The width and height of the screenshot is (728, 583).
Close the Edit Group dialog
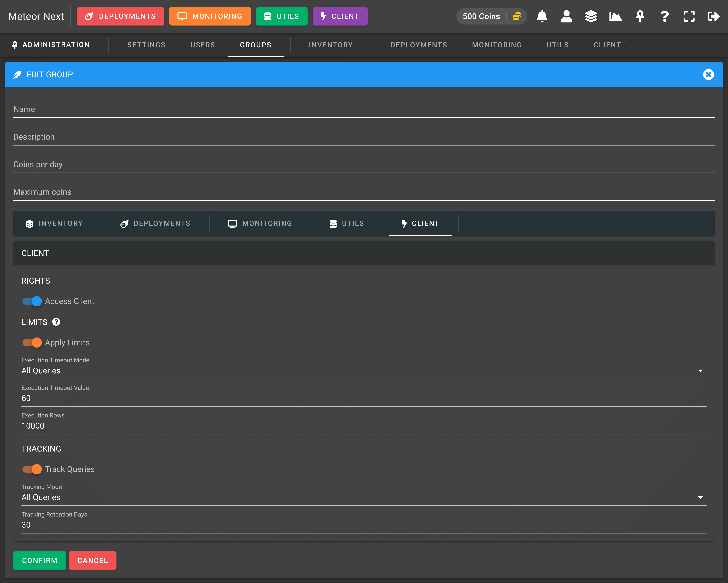click(708, 75)
